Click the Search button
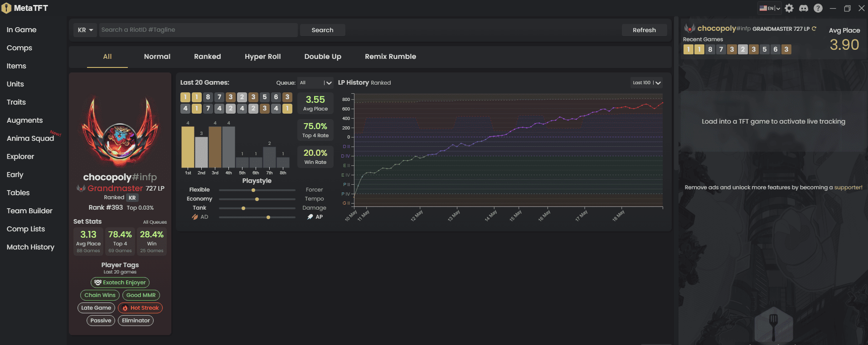The height and width of the screenshot is (345, 868). [x=323, y=30]
